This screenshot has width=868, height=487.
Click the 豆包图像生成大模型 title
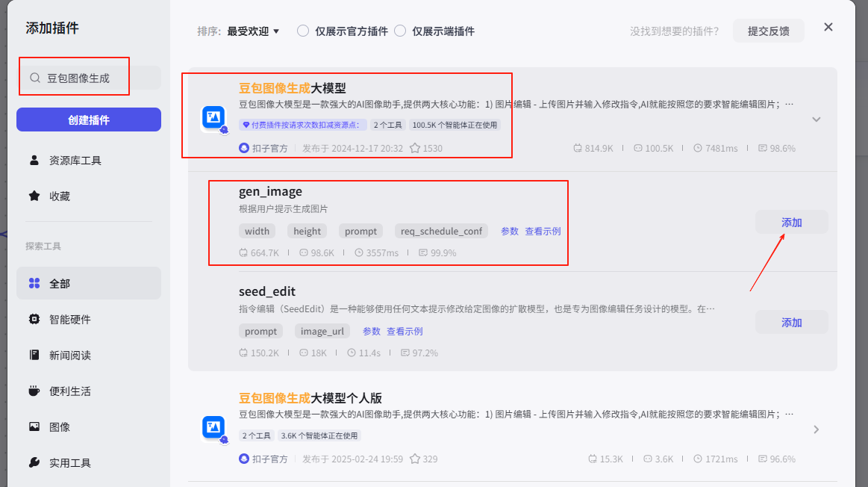(293, 87)
